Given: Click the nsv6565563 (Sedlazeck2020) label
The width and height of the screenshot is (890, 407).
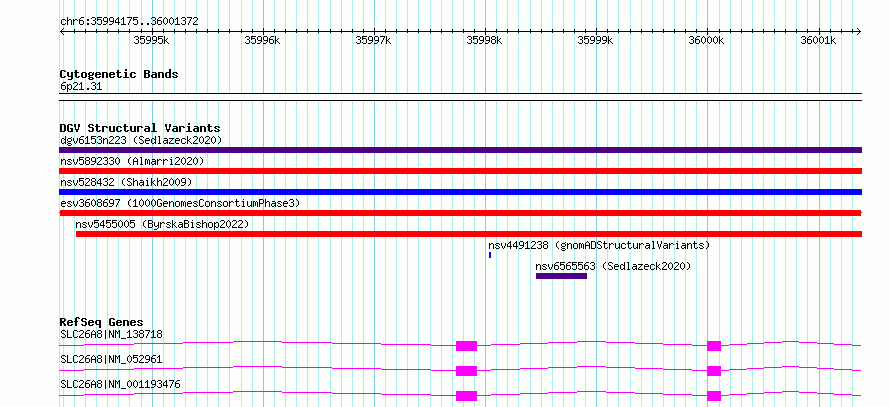Looking at the screenshot, I should click(614, 266).
